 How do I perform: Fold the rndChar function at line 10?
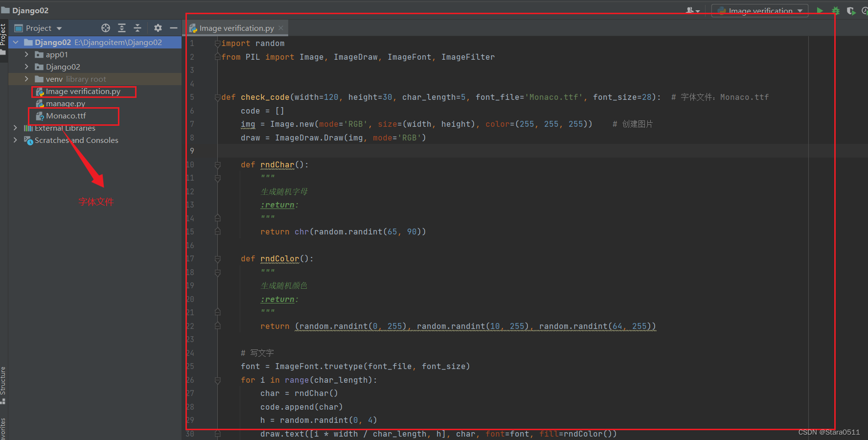tap(218, 165)
